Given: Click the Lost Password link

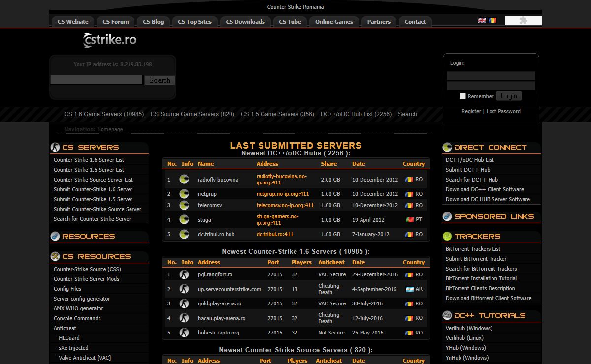Looking at the screenshot, I should click(x=503, y=111).
